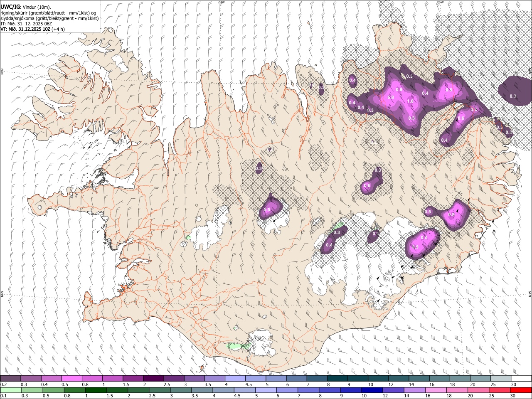
Task: Select the 7 swatch in upper legend row
Action: 316,379
